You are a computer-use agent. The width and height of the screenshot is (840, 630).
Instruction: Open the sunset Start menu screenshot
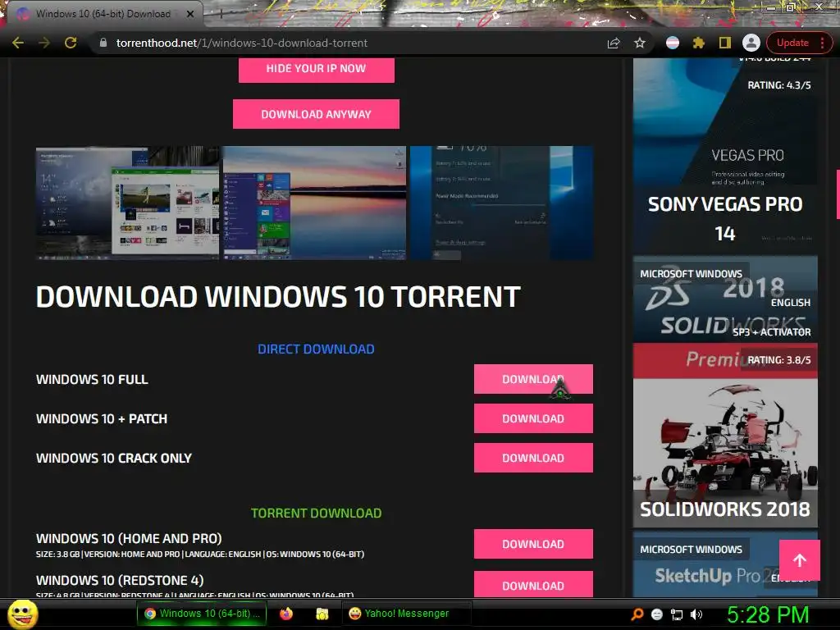(x=314, y=203)
